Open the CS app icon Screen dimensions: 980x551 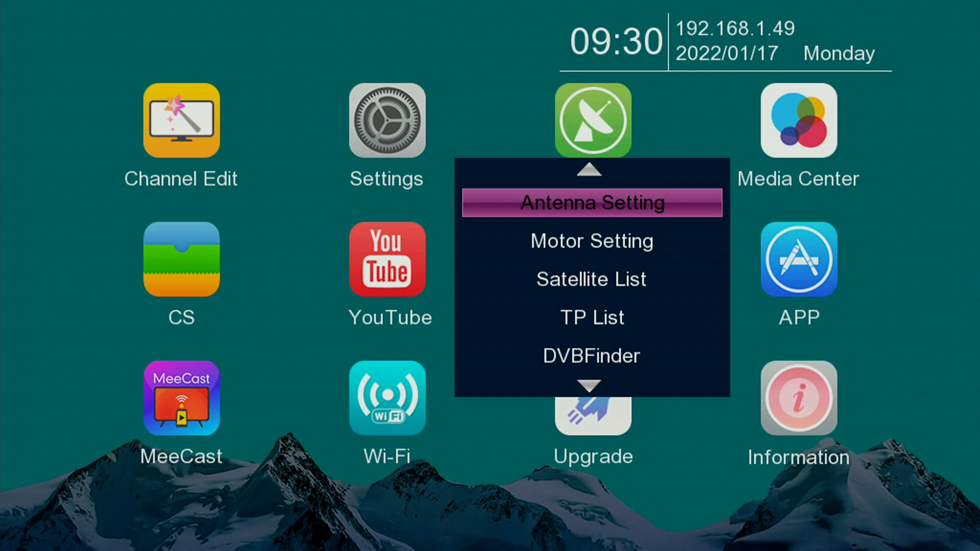[x=181, y=259]
